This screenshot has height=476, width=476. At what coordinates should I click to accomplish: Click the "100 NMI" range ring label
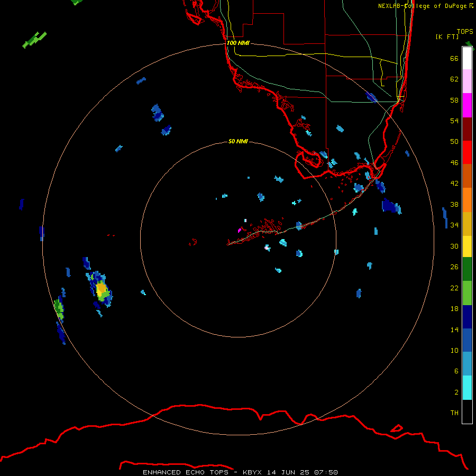(239, 43)
